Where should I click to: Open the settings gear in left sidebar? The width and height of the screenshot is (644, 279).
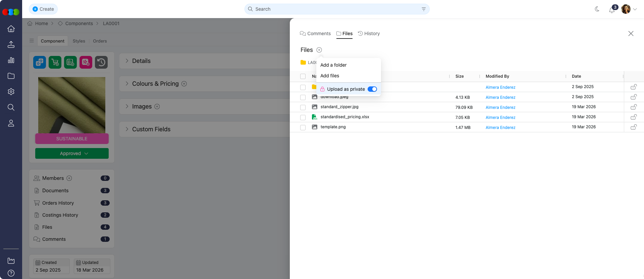point(11,92)
